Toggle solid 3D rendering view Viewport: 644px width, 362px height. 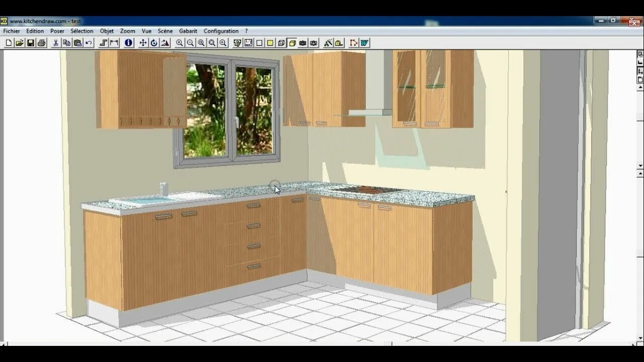point(292,43)
